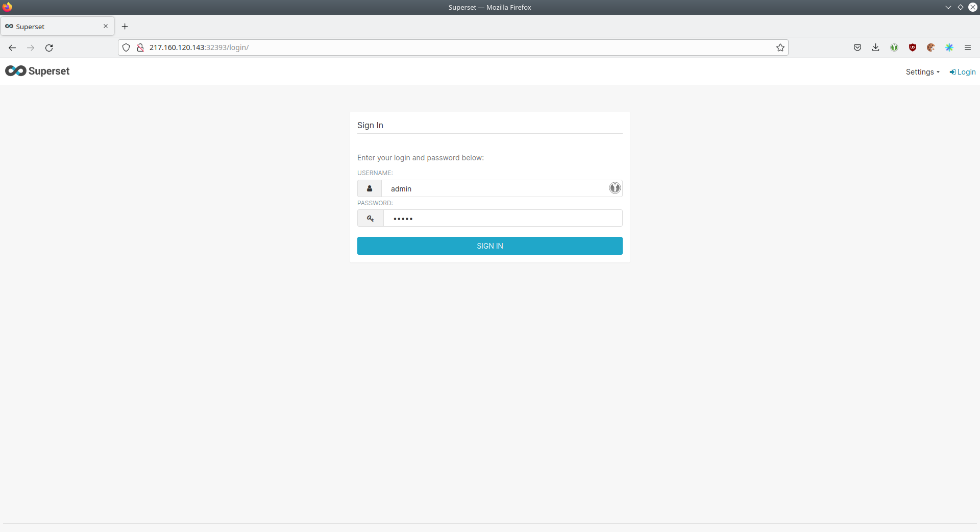Open the Firefox hamburger application menu
The image size is (980, 532).
click(x=967, y=47)
